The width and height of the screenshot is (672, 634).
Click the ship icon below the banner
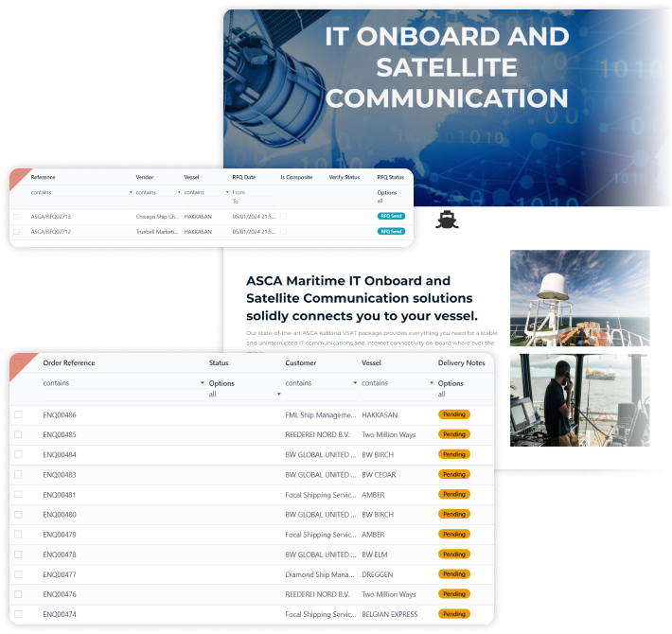click(447, 220)
